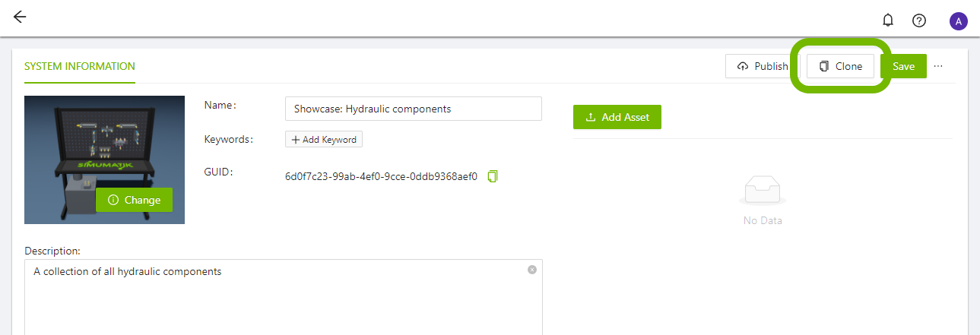This screenshot has height=335, width=980.
Task: Switch to the System Information tab
Action: point(80,66)
